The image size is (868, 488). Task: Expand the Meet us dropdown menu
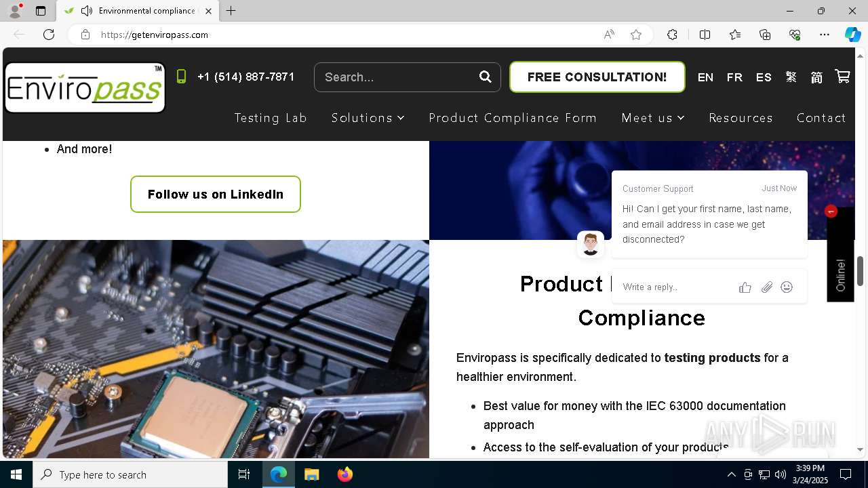pos(653,118)
